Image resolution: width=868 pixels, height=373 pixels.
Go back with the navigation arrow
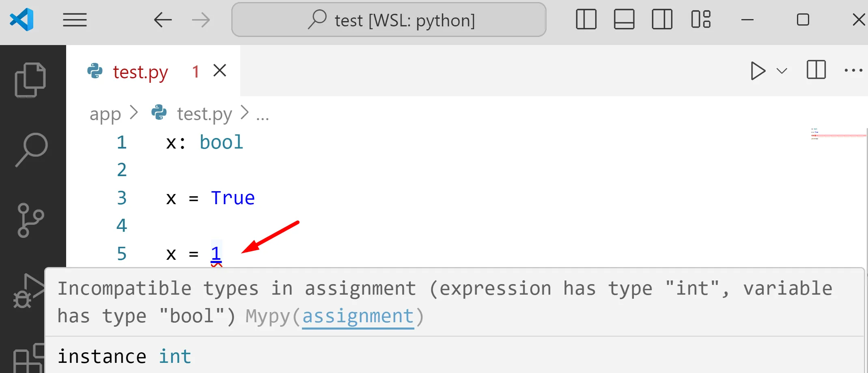(x=163, y=20)
